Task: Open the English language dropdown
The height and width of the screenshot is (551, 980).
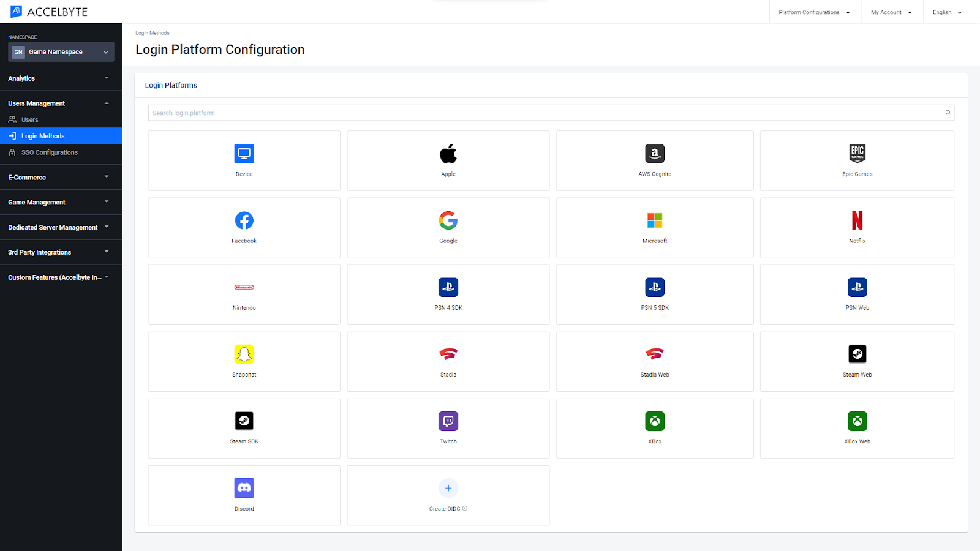Action: coord(947,12)
